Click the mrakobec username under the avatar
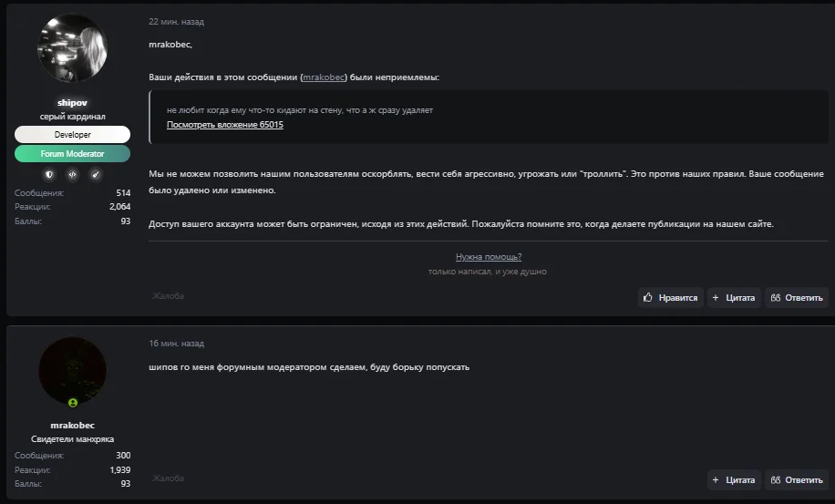Image resolution: width=835 pixels, height=504 pixels. pos(72,425)
